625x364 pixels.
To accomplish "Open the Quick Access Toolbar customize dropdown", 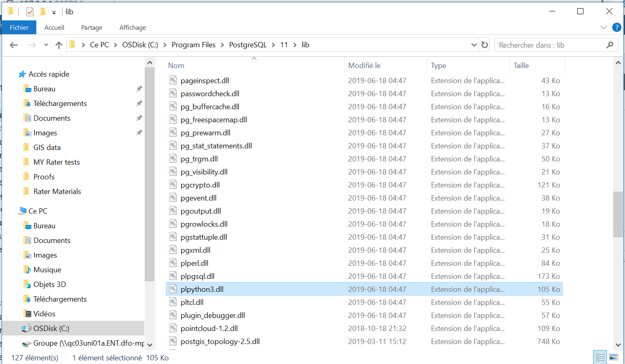I will tap(54, 12).
